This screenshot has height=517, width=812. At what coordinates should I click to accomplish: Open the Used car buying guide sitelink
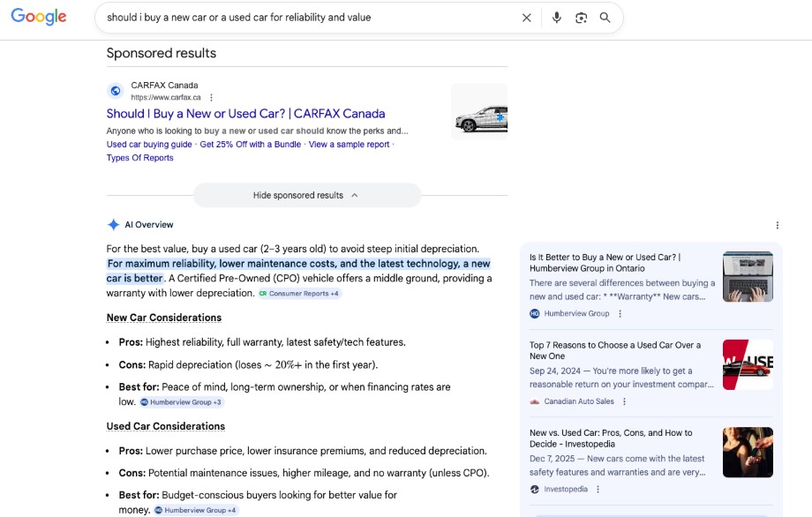pyautogui.click(x=149, y=145)
